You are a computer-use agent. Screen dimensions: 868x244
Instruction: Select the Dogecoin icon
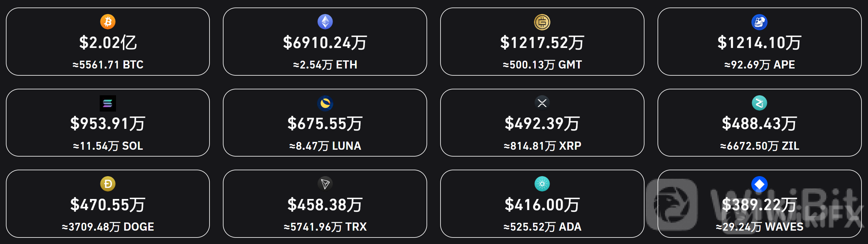(108, 184)
